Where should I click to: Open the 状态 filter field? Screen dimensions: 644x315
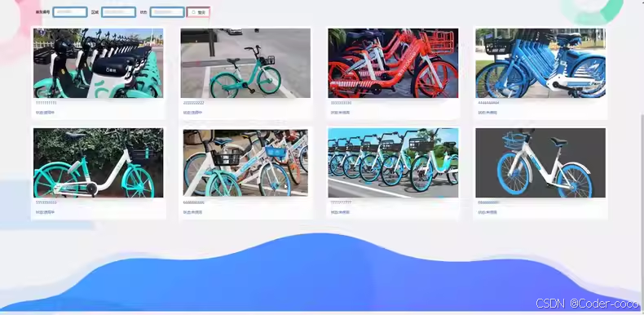tap(167, 12)
